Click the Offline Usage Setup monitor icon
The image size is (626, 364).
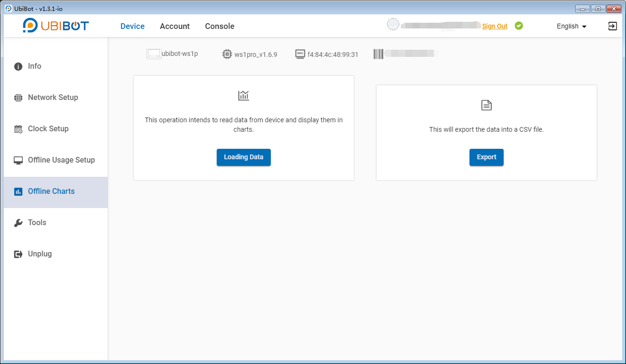point(18,160)
